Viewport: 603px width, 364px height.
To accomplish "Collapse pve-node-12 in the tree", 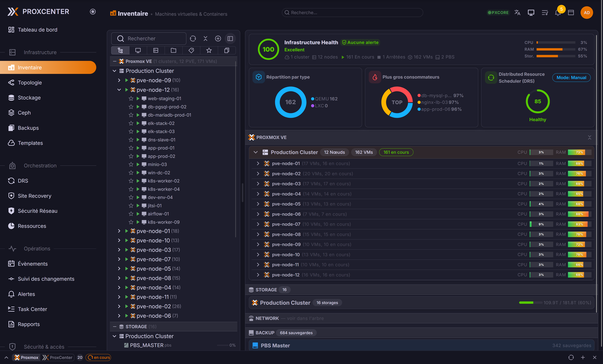I will 119,90.
